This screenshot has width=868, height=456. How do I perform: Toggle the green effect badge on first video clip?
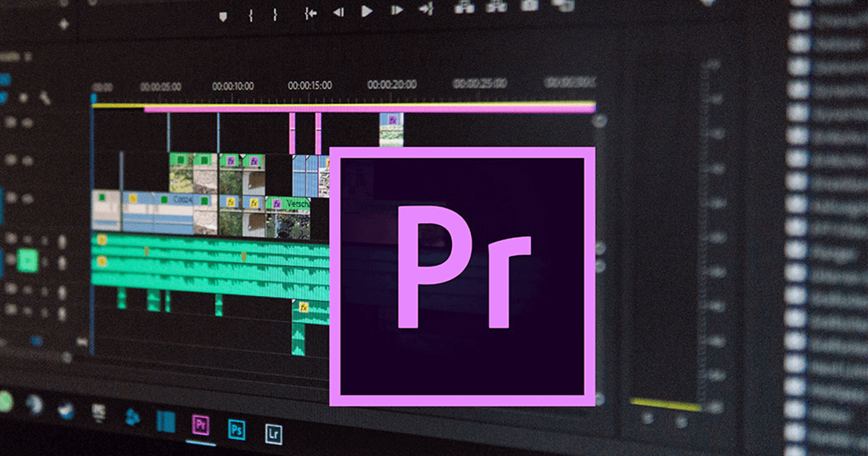[179, 159]
